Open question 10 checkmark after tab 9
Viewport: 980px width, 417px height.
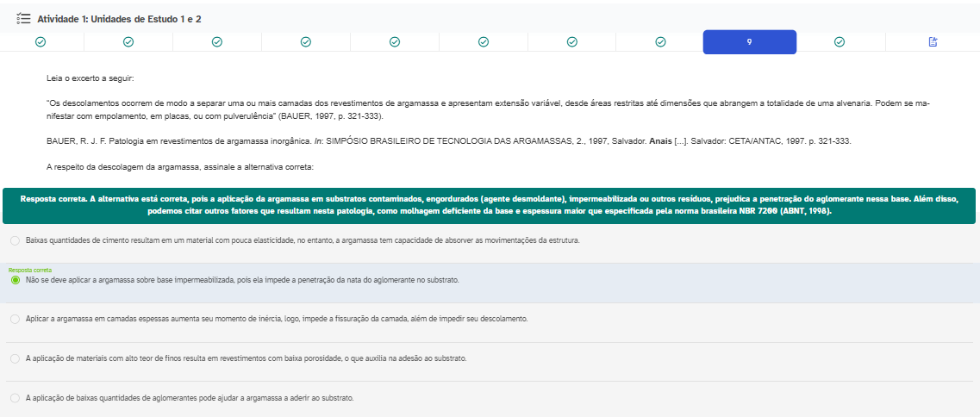click(840, 41)
